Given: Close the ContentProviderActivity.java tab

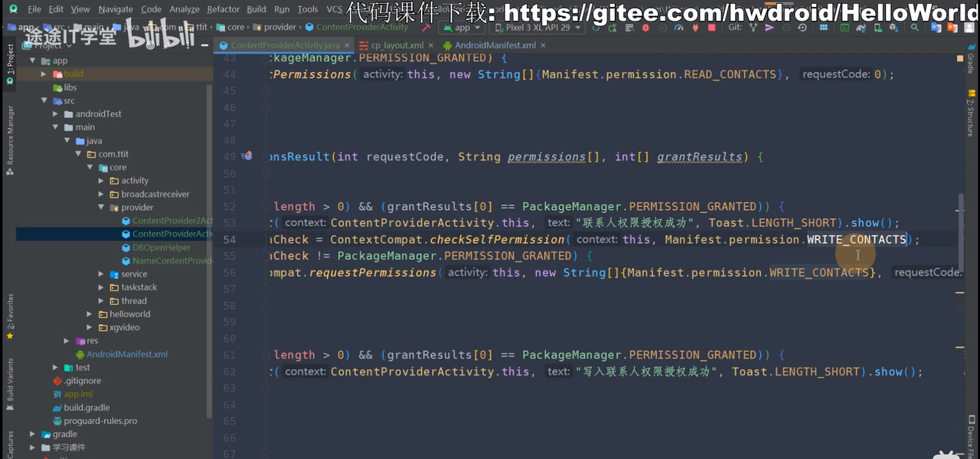Looking at the screenshot, I should [347, 45].
